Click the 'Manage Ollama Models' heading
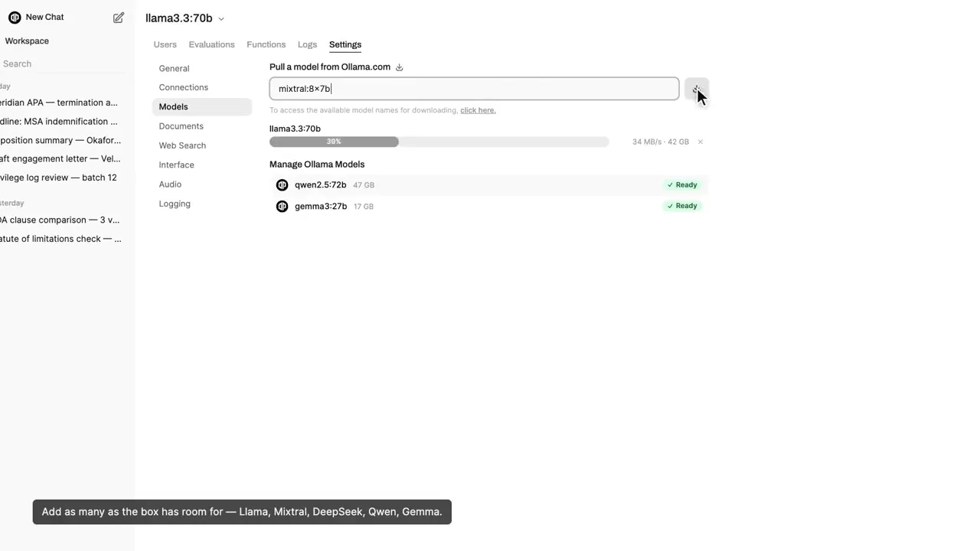Viewport: 980px width, 551px height. click(317, 165)
